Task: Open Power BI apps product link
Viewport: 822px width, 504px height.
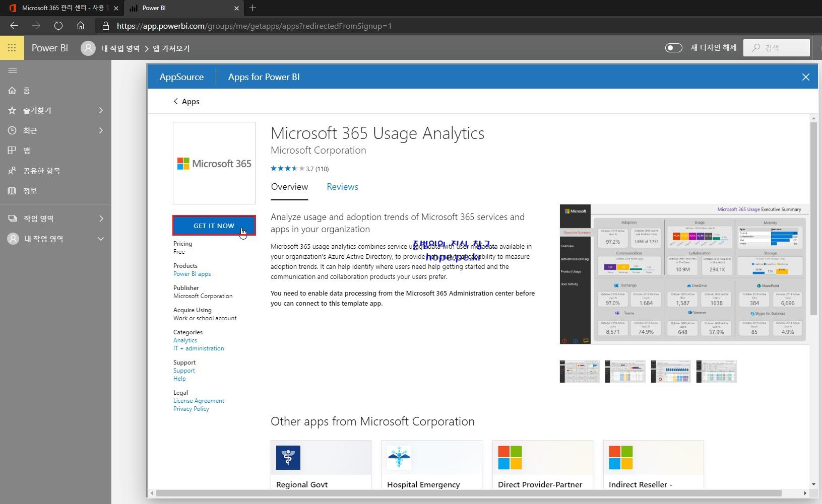Action: coord(192,274)
